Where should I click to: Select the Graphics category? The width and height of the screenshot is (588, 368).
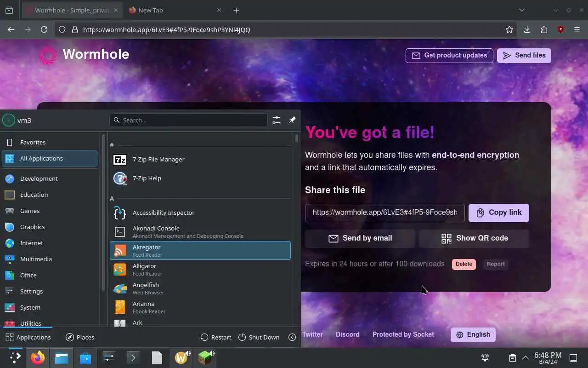(x=50, y=227)
